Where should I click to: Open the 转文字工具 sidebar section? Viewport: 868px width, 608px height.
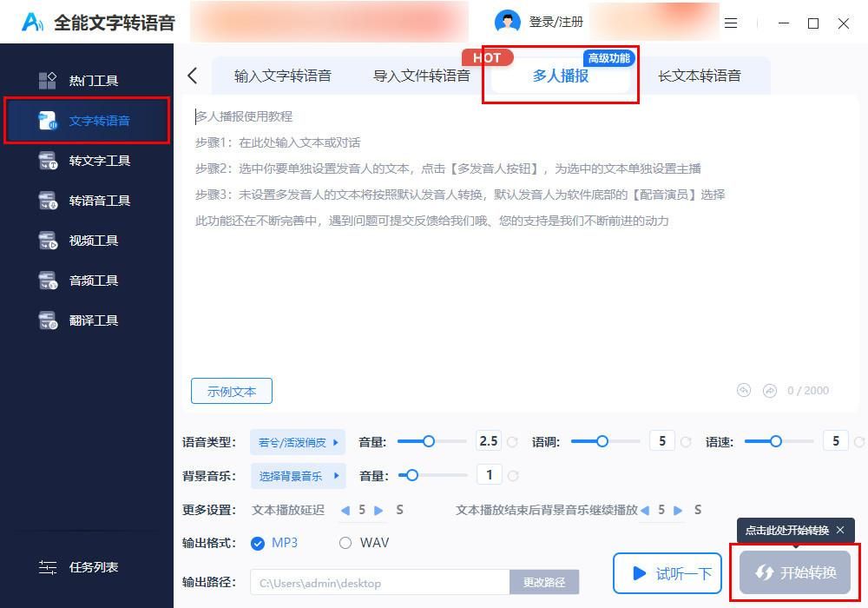[x=86, y=161]
